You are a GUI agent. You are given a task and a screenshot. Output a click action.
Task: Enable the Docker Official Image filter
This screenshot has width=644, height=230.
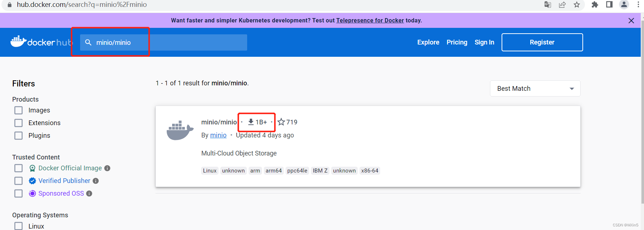point(18,168)
